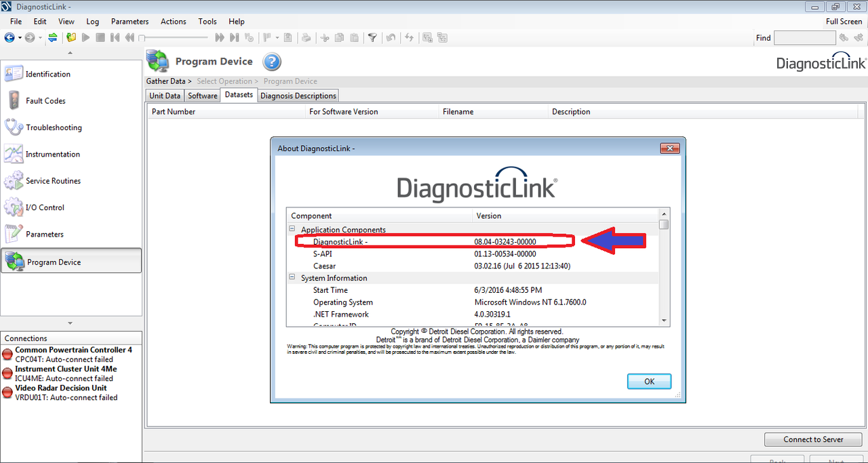Click the Copy toolbar icon

coord(339,38)
